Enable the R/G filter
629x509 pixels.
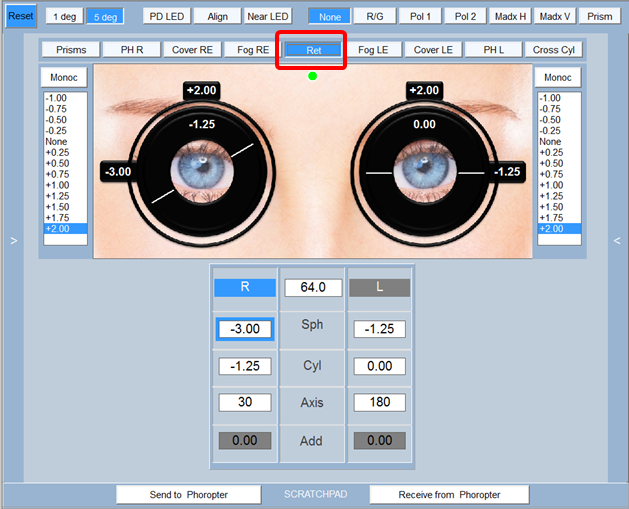tap(375, 17)
